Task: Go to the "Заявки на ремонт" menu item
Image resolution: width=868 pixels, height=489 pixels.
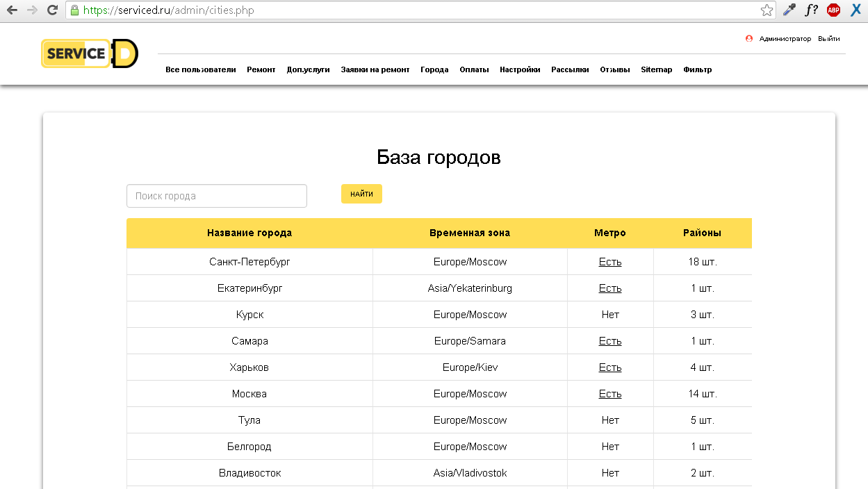Action: (375, 69)
